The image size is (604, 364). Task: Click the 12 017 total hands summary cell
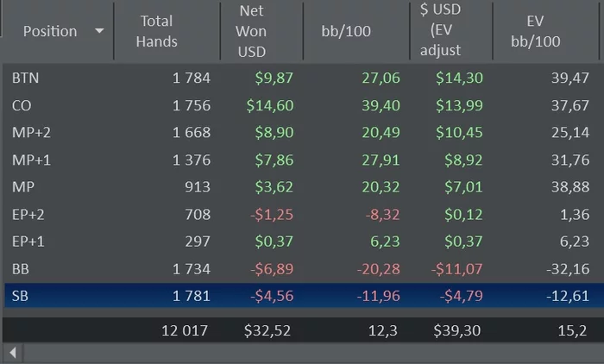tap(185, 329)
